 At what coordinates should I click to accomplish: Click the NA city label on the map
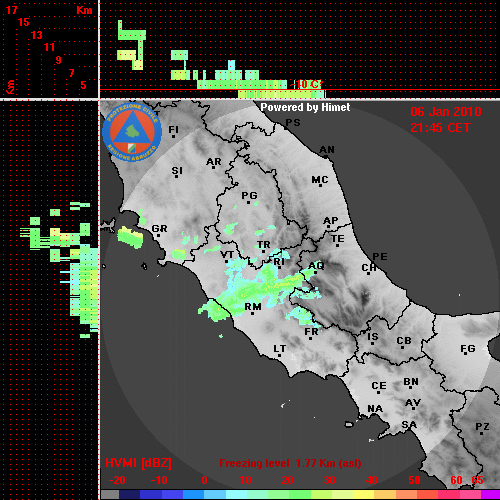point(375,409)
